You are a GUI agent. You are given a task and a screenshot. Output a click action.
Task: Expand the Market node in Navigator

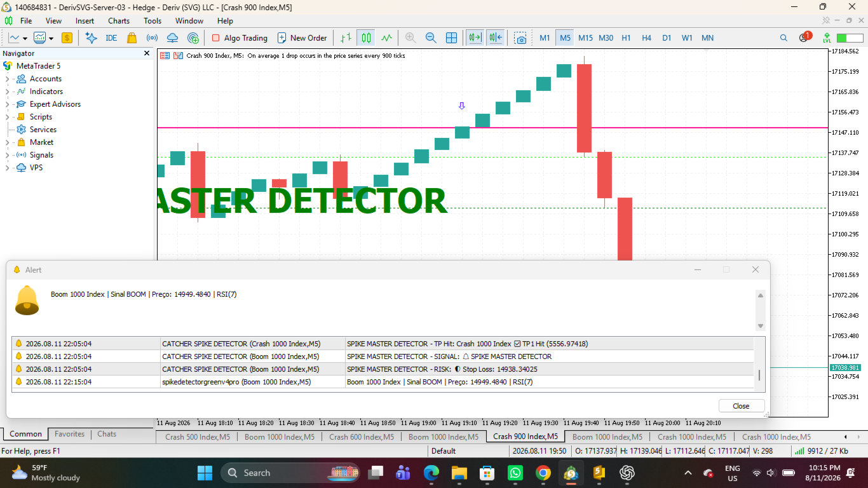pos(8,142)
